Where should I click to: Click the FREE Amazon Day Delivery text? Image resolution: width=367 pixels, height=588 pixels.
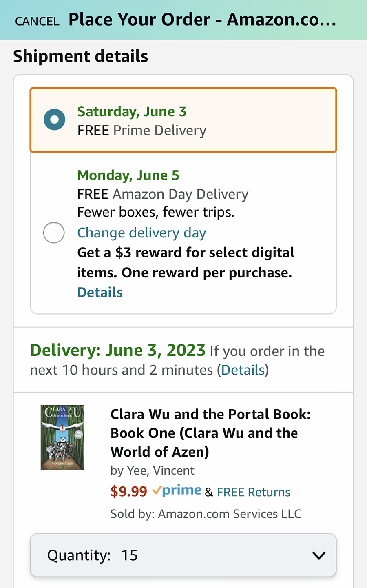[x=163, y=194]
